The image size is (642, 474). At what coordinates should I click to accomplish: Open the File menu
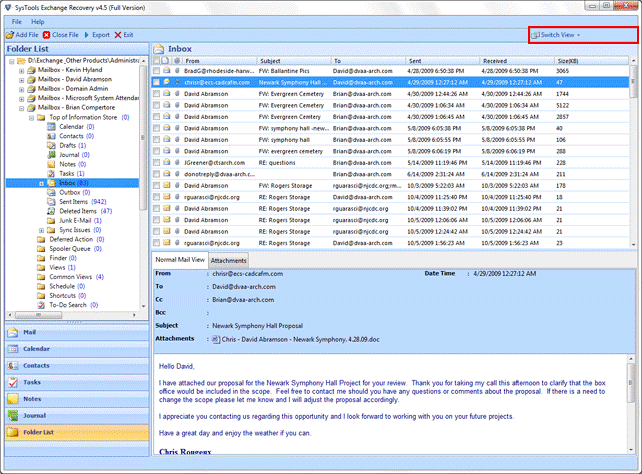[16, 22]
